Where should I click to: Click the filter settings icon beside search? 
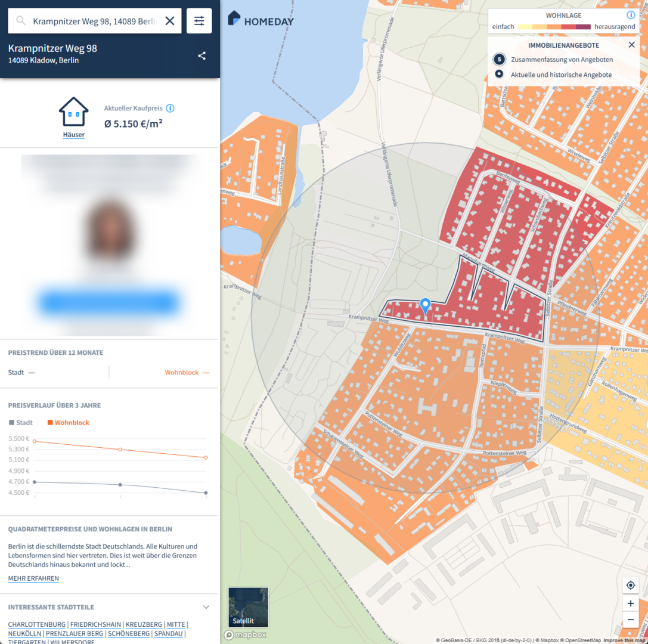point(199,21)
